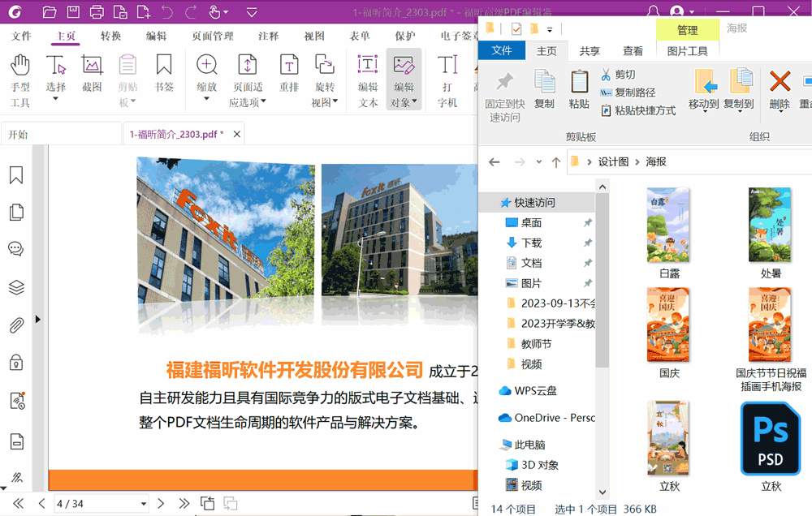Select the Typewriter (打字机) tool
This screenshot has height=516, width=812.
coord(447,80)
